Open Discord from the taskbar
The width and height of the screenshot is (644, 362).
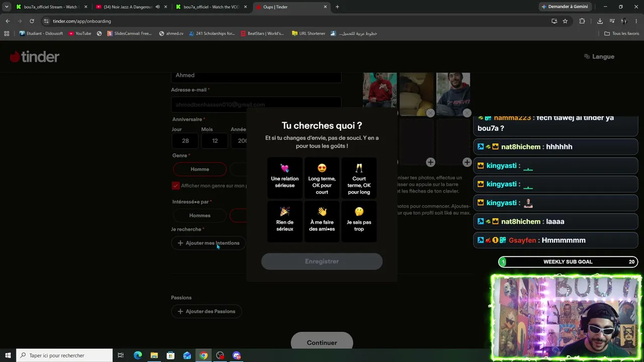pos(236,355)
